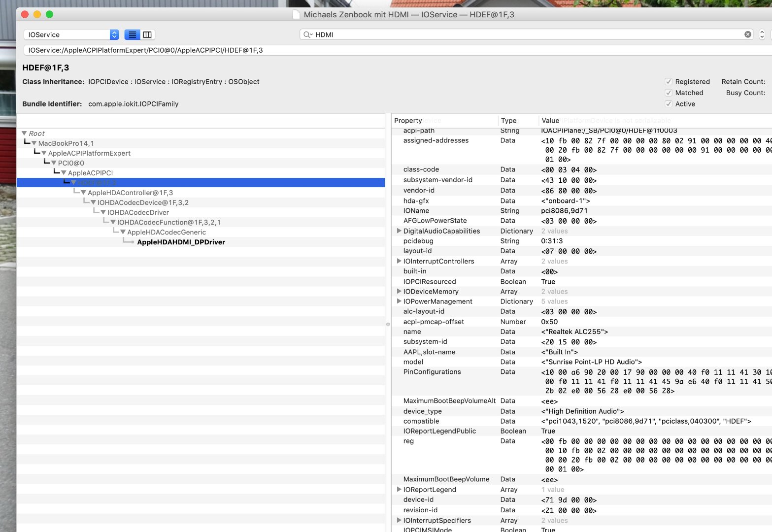Select the assigned-addresses property row

click(x=582, y=150)
